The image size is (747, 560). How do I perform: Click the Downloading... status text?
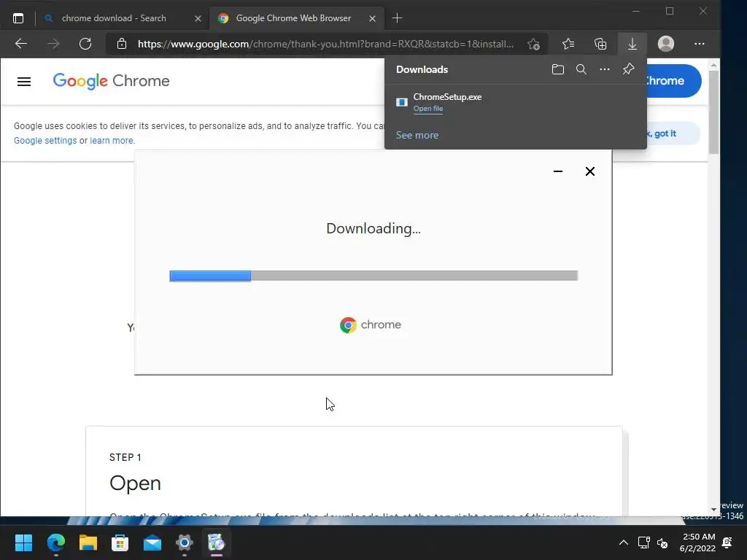pos(373,228)
